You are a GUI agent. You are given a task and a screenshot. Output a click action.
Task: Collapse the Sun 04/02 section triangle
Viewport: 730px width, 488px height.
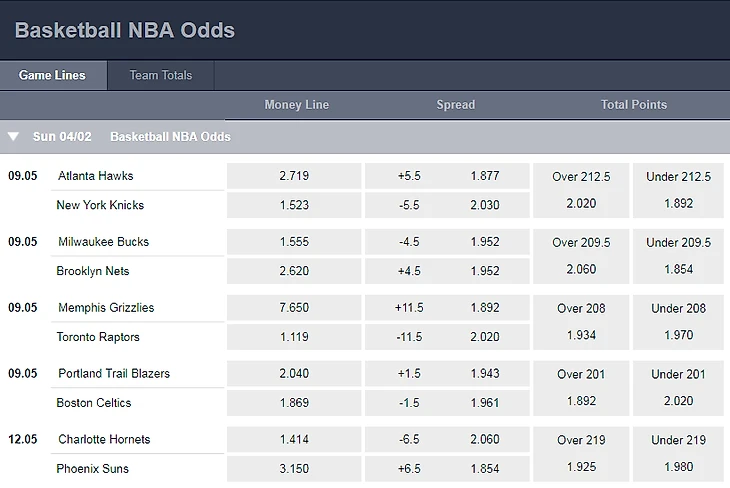13,136
